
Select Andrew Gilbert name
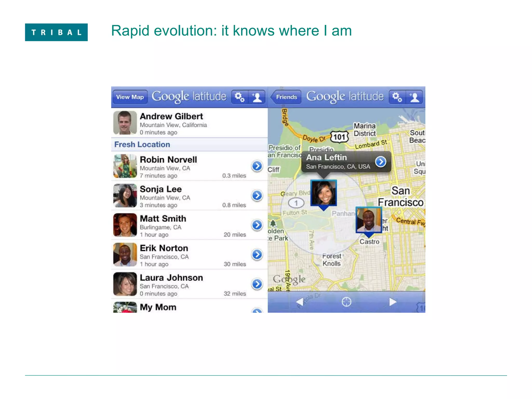coord(171,116)
